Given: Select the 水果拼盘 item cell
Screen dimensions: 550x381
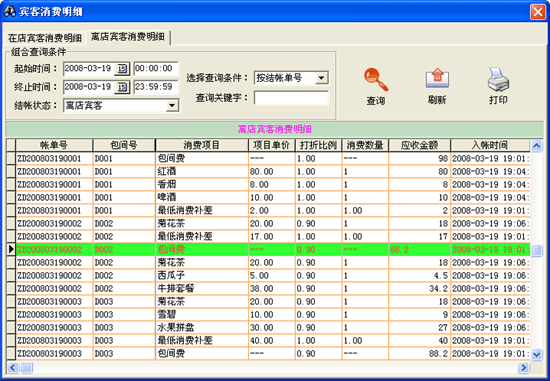Looking at the screenshot, I should 202,327.
